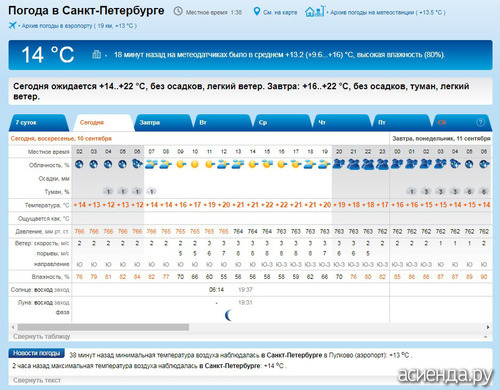Switch to the Завтра tab

pyautogui.click(x=163, y=123)
